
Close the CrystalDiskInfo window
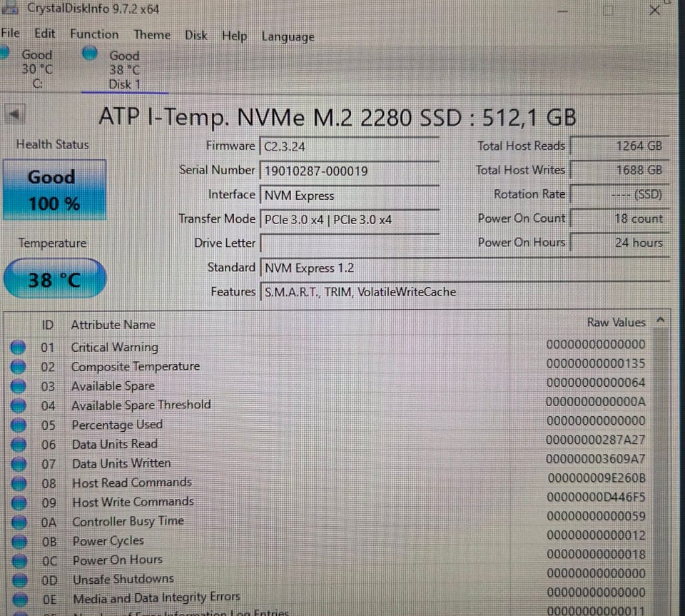tap(654, 10)
